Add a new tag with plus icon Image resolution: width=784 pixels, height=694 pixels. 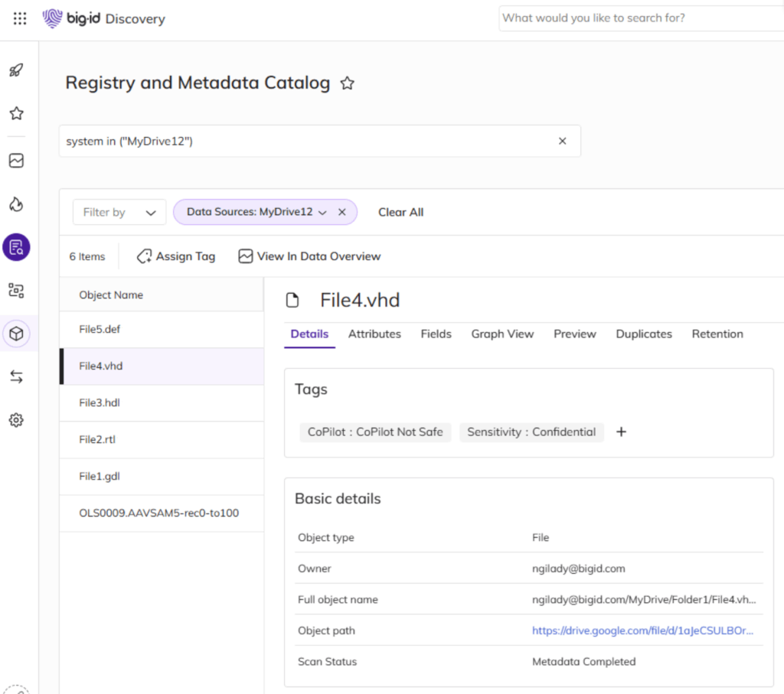click(622, 432)
